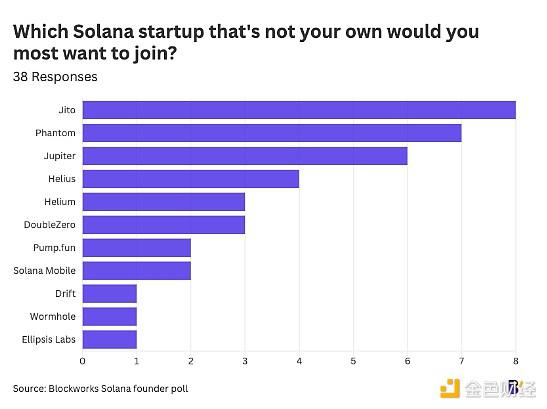Screen dimensions: 547x409
Task: Click the x-axis value 4
Action: tap(299, 361)
